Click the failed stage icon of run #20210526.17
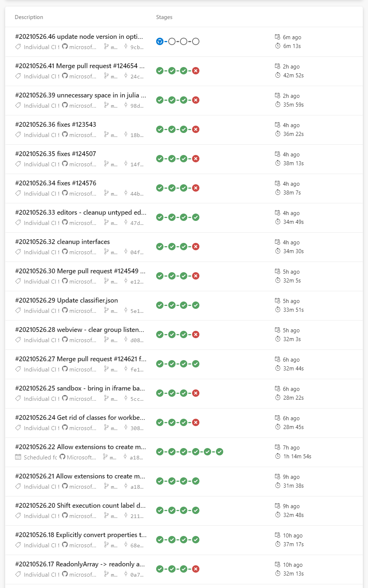 196,569
